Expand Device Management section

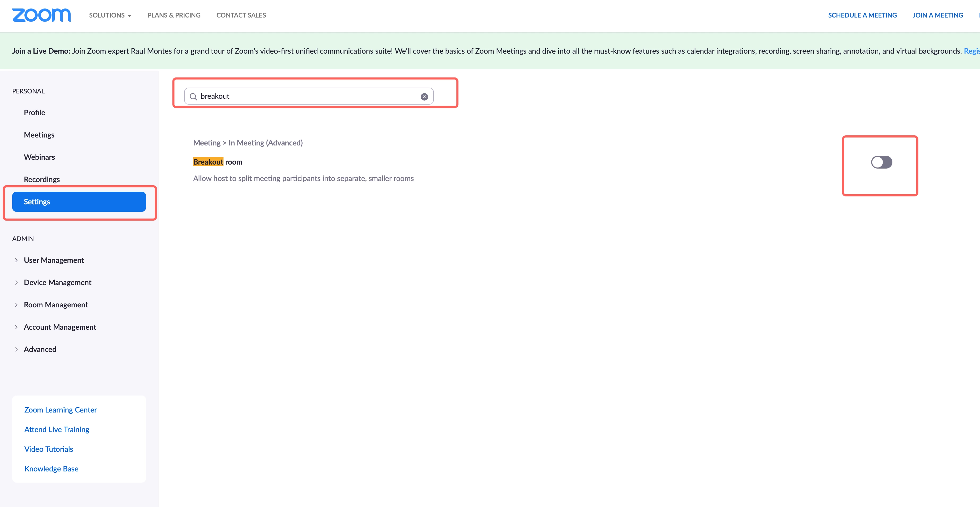[57, 283]
